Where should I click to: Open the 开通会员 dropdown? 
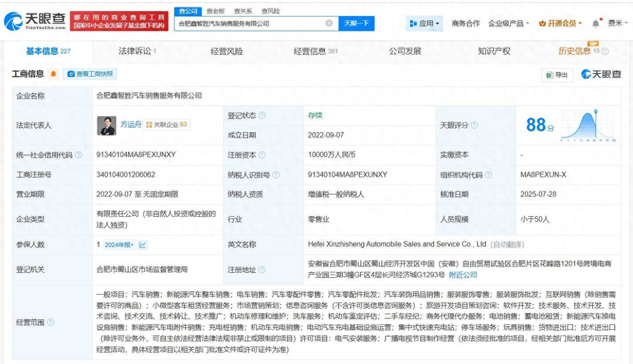(x=560, y=24)
